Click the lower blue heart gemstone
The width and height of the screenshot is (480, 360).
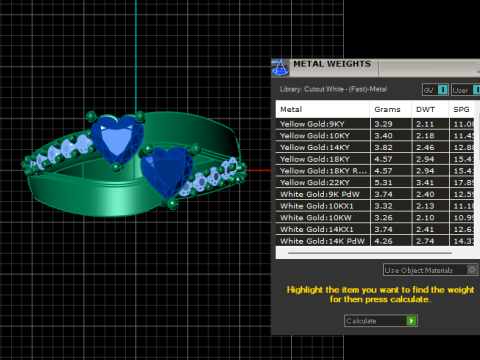(167, 172)
